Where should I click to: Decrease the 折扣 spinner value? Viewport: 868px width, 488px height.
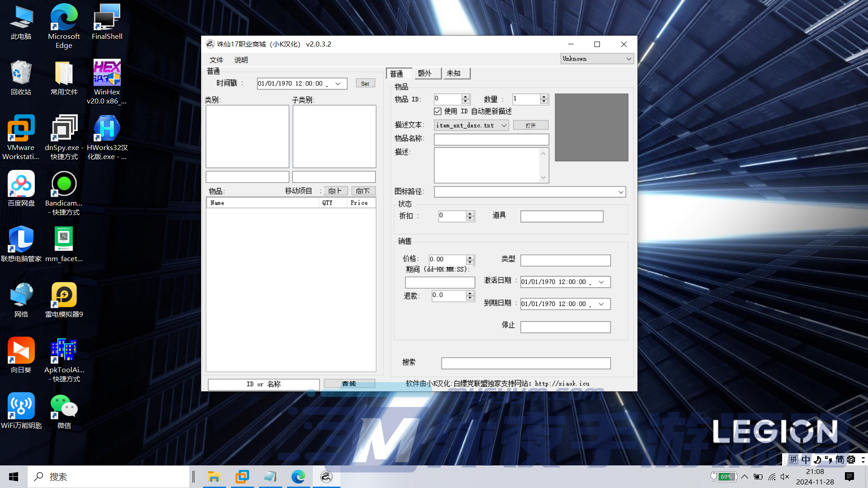pyautogui.click(x=470, y=219)
